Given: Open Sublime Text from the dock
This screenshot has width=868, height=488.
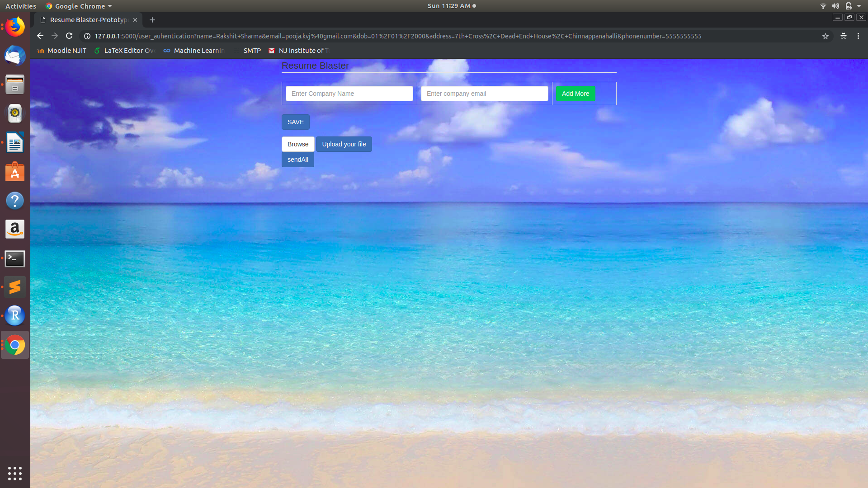Looking at the screenshot, I should (15, 287).
